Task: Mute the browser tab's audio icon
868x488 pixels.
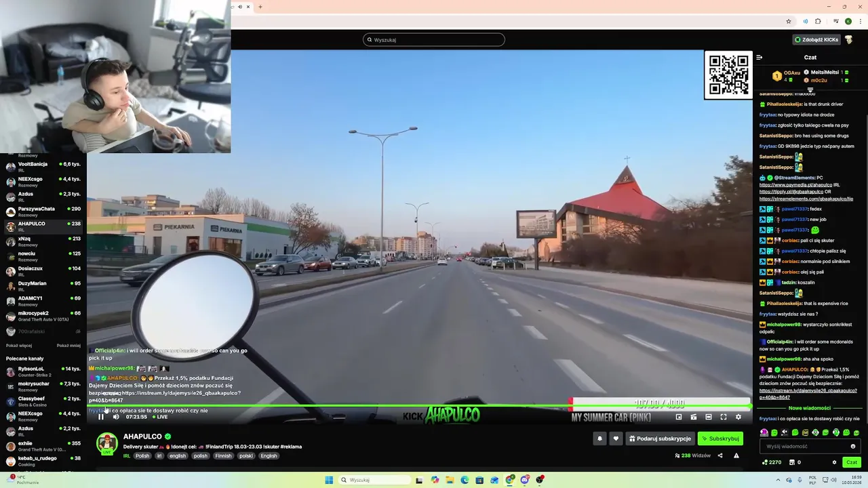Action: click(239, 7)
